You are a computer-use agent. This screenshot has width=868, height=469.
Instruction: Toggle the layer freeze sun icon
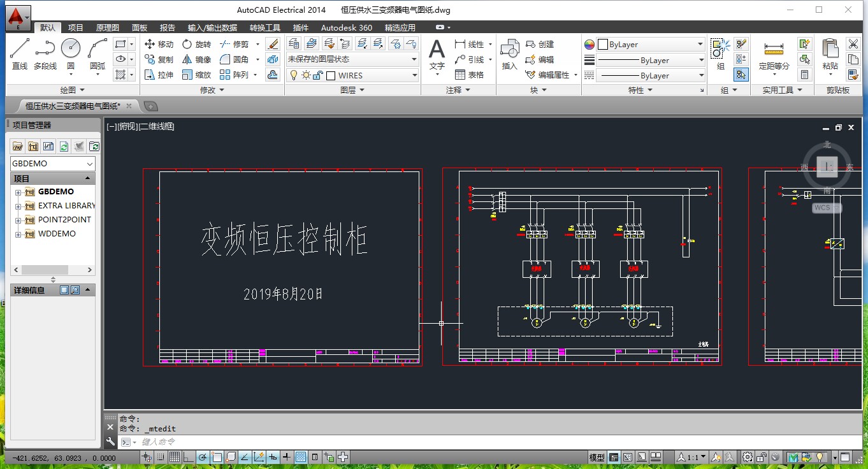tap(306, 75)
